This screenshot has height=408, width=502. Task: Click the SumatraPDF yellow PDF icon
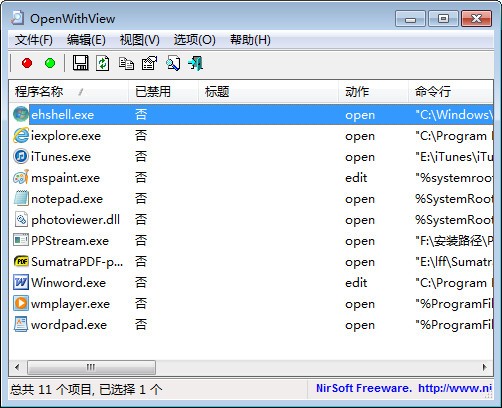pyautogui.click(x=21, y=261)
